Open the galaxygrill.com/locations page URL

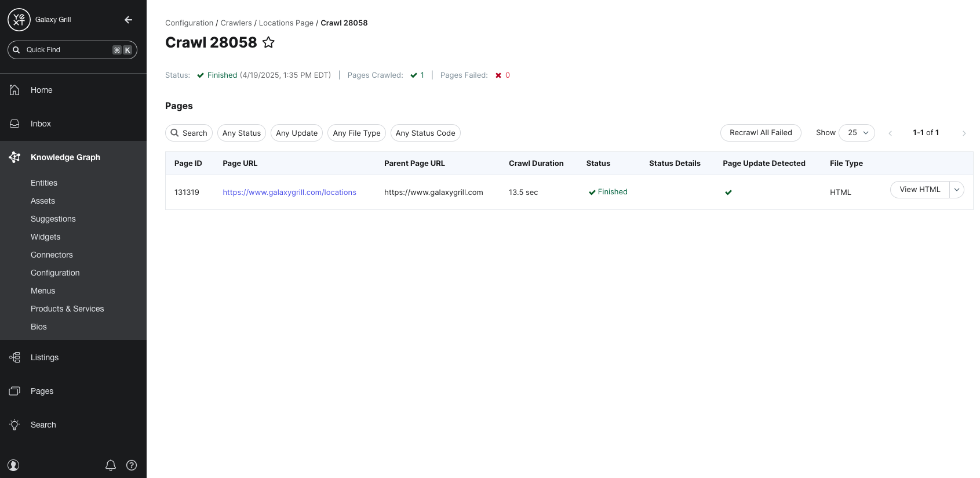(x=290, y=193)
